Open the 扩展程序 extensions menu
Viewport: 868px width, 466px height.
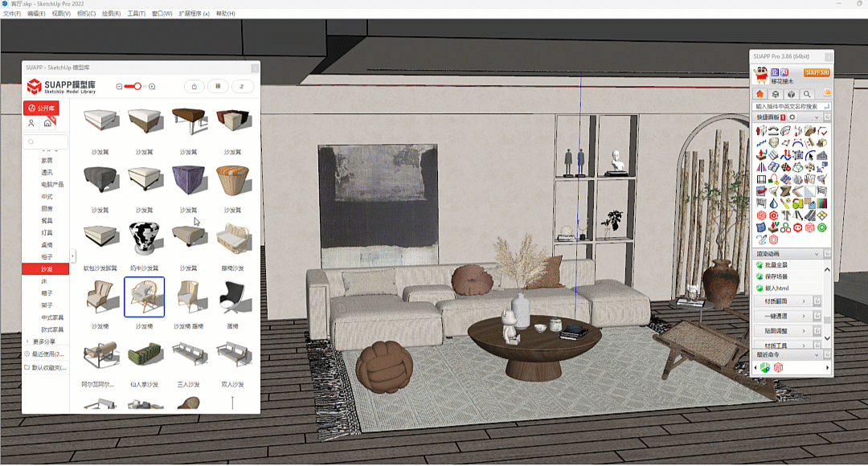pos(194,14)
